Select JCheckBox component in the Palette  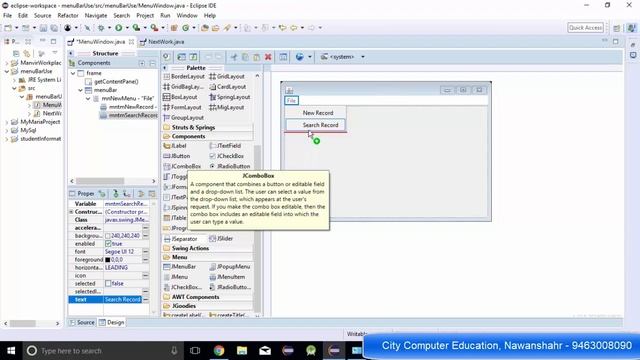pos(227,156)
